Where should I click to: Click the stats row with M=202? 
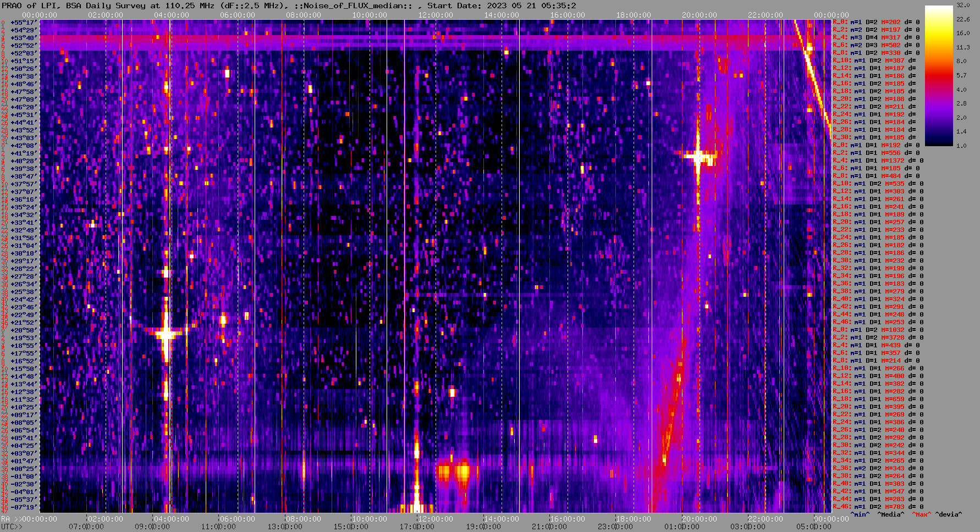click(876, 22)
